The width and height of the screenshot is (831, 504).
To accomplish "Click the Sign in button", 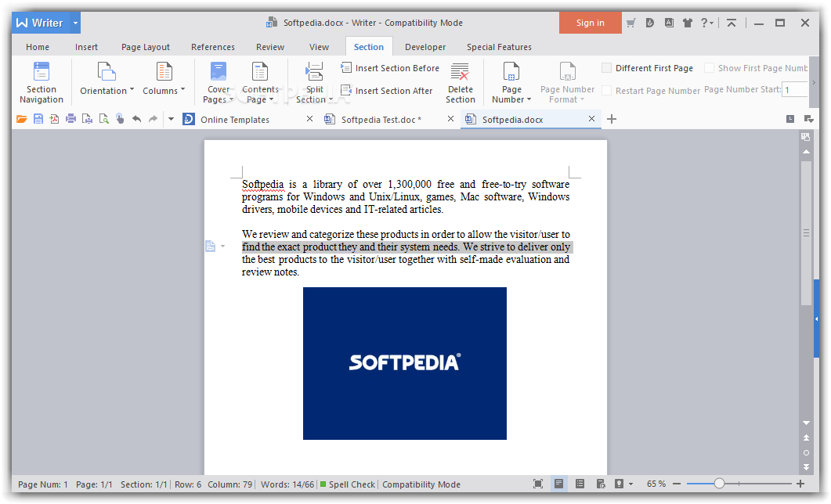I will tap(591, 23).
